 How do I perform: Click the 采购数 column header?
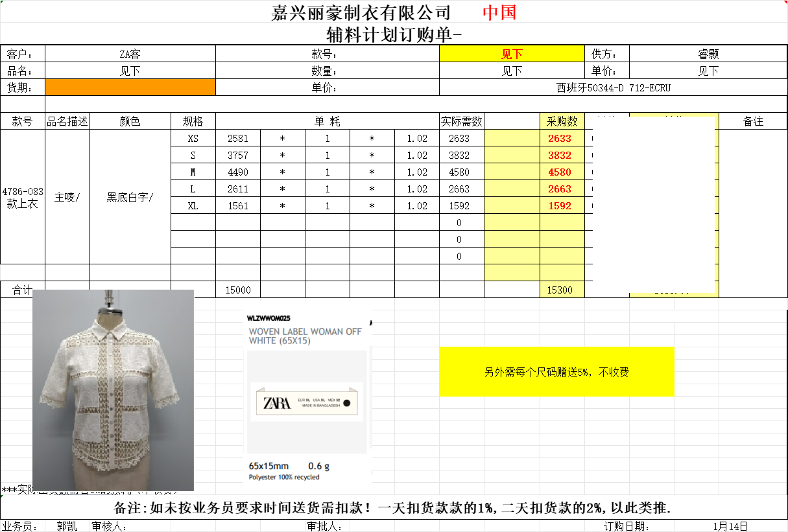pyautogui.click(x=562, y=121)
